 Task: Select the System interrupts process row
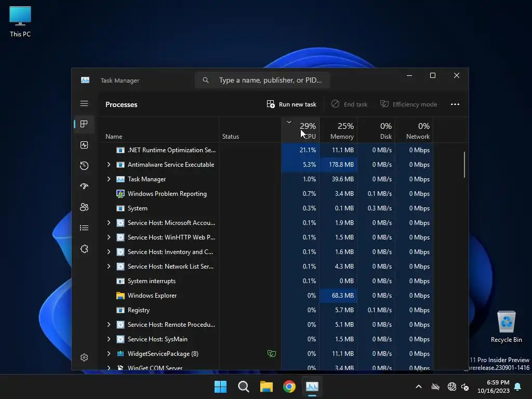(265, 281)
